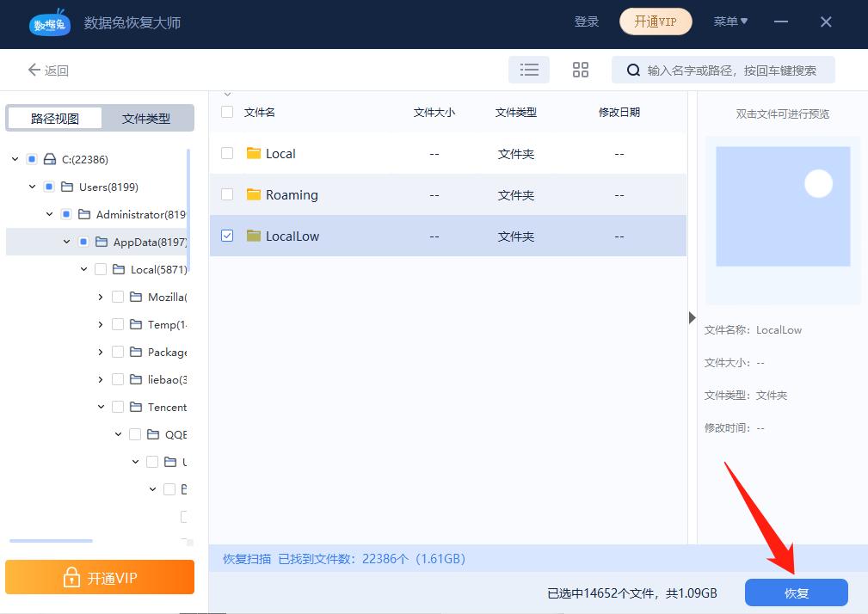This screenshot has height=614, width=868.
Task: Open the 菜单 dropdown menu
Action: pos(729,21)
